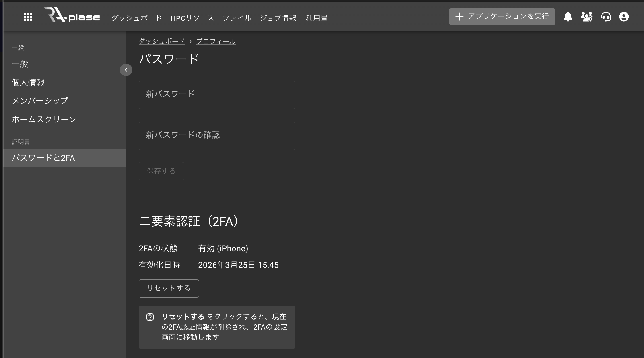Click the RA-plase logo

tap(72, 16)
